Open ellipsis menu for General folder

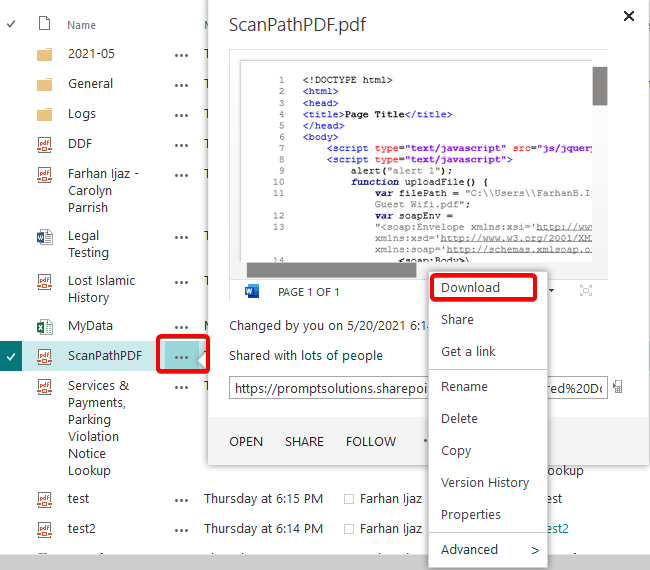pyautogui.click(x=181, y=85)
